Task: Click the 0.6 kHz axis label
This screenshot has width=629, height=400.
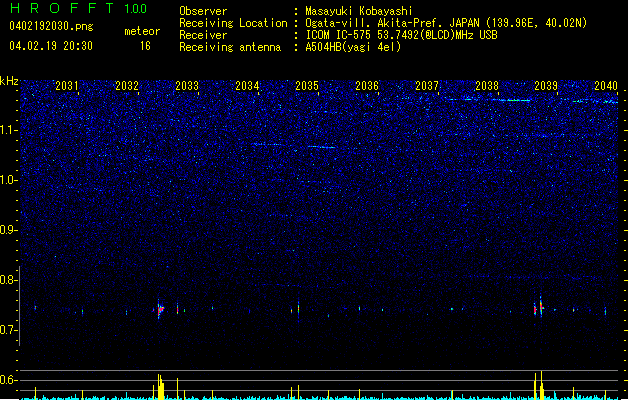Action: (9, 380)
